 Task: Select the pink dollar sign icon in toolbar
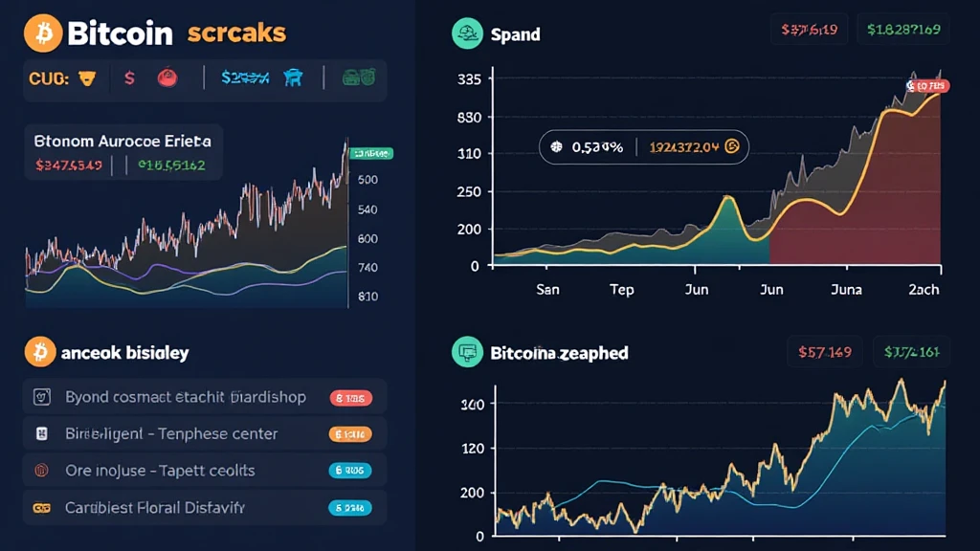coord(129,78)
